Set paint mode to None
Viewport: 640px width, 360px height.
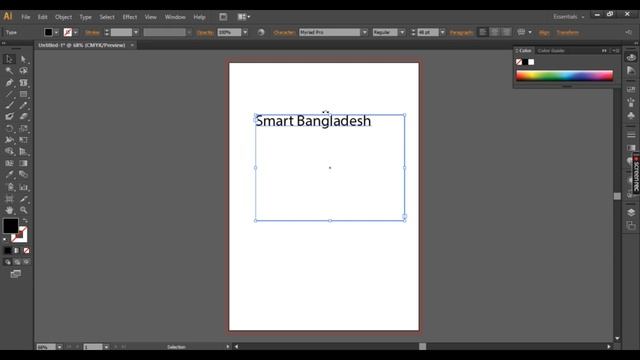(x=26, y=251)
